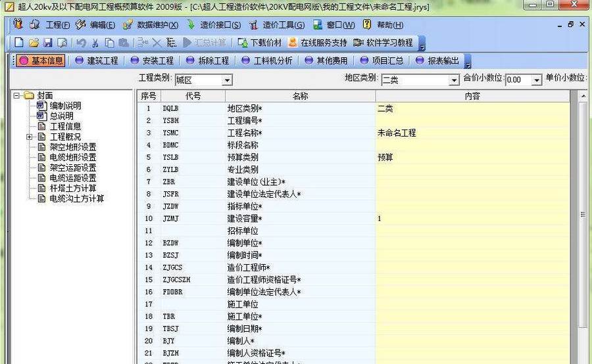Open 软件学习教程 tutorial

pyautogui.click(x=383, y=43)
